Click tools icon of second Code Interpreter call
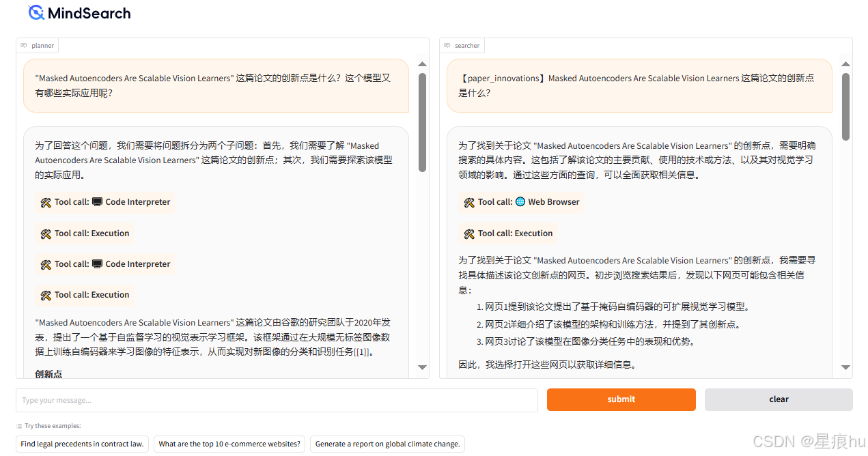 [x=46, y=264]
